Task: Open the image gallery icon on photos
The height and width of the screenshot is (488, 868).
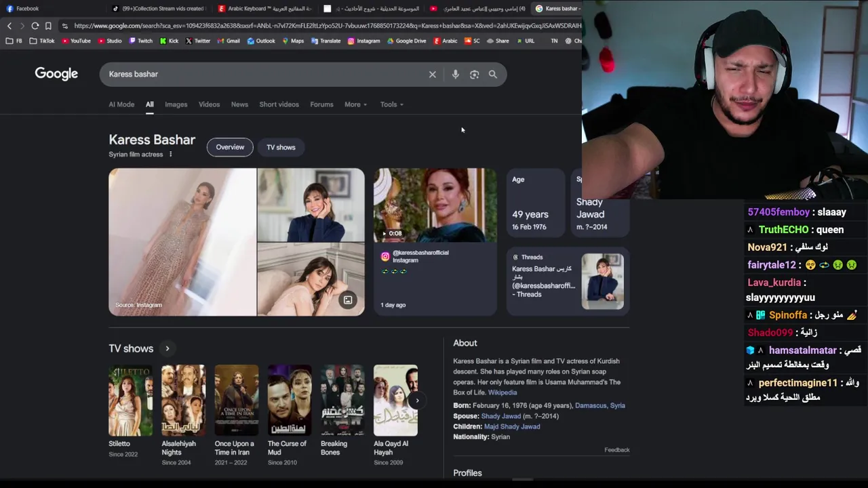Action: [347, 300]
